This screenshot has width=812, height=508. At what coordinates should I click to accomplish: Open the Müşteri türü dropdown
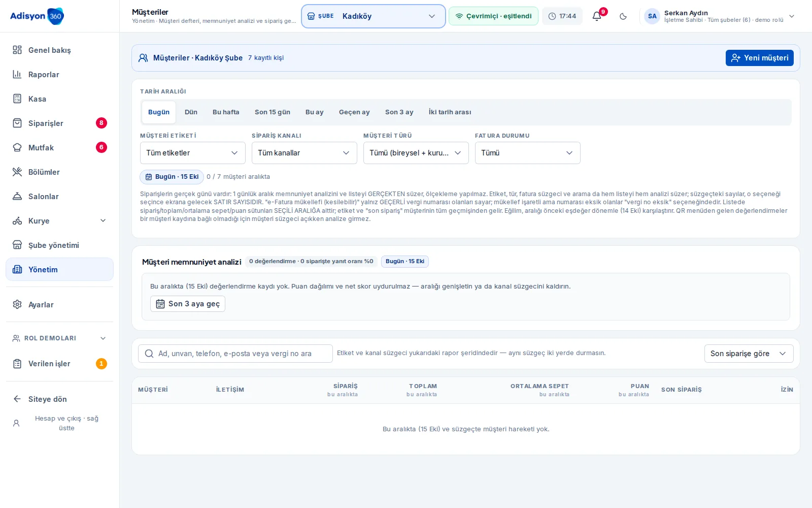416,153
